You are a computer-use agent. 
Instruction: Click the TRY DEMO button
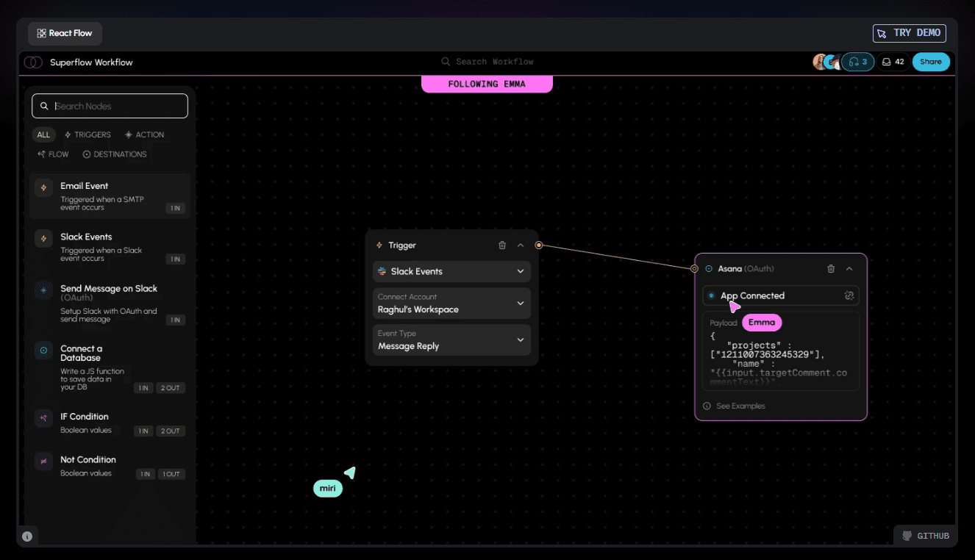click(x=909, y=32)
